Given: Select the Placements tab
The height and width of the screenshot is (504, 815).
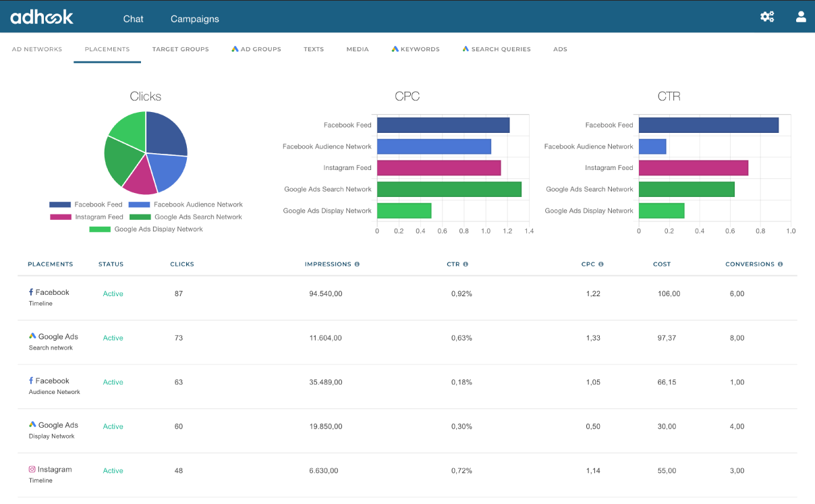Looking at the screenshot, I should (x=107, y=49).
